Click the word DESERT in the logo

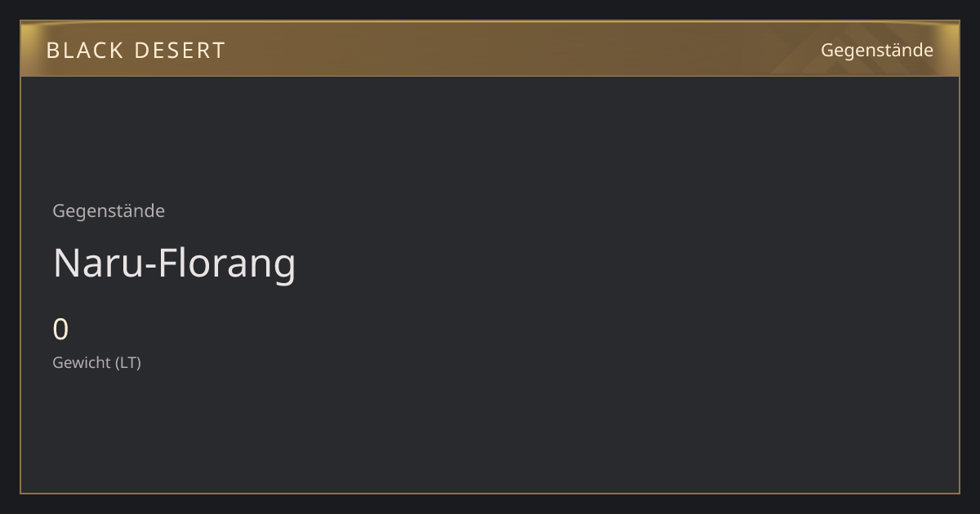[x=180, y=51]
